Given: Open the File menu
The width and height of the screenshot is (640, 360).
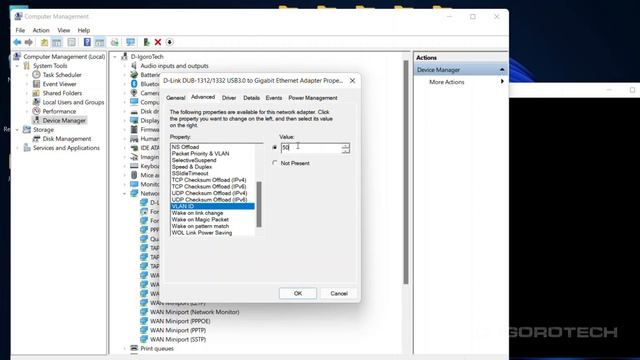Looking at the screenshot, I should pos(20,30).
